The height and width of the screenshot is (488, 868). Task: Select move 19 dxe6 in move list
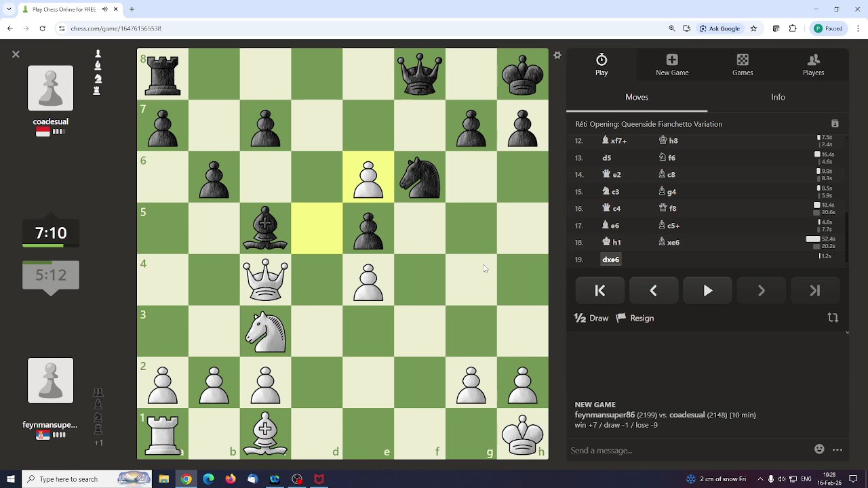pos(610,260)
